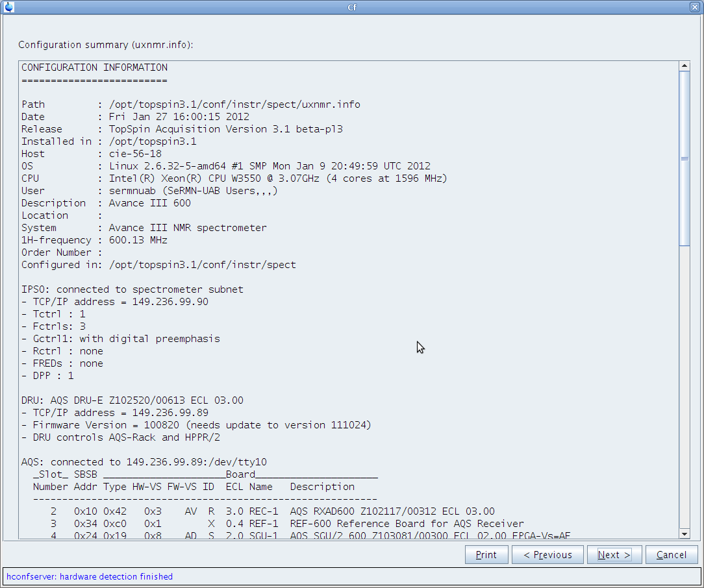
Task: Click the window menu icon in title bar
Action: click(x=8, y=7)
